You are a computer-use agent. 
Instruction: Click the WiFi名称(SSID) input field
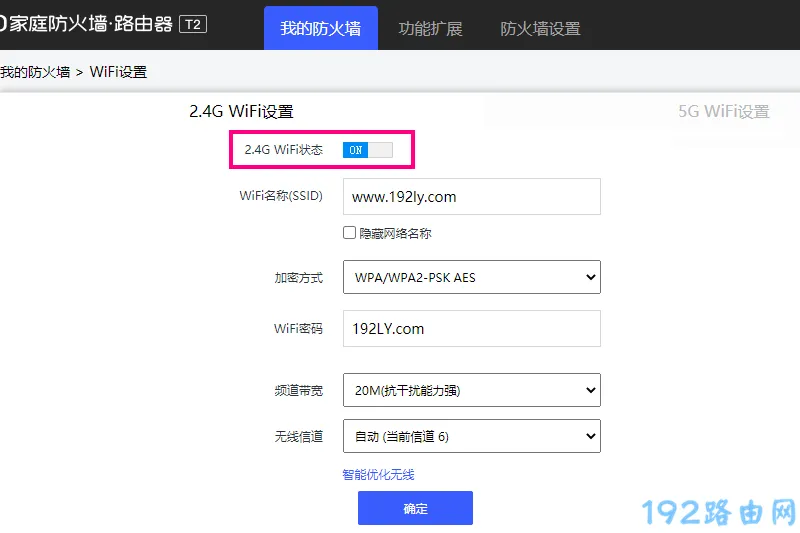[x=471, y=197]
